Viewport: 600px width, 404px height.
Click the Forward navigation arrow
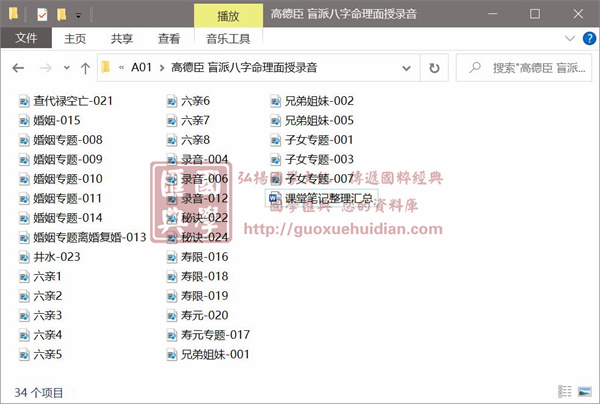[x=46, y=68]
